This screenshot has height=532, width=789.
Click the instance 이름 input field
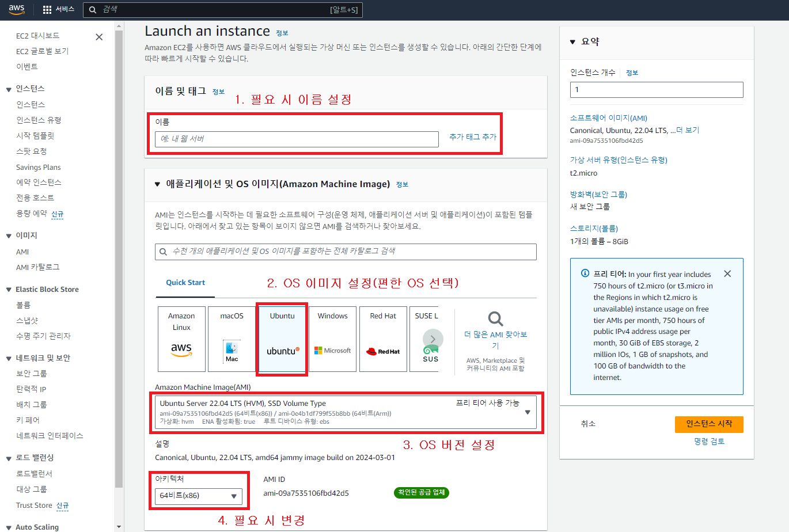[297, 139]
